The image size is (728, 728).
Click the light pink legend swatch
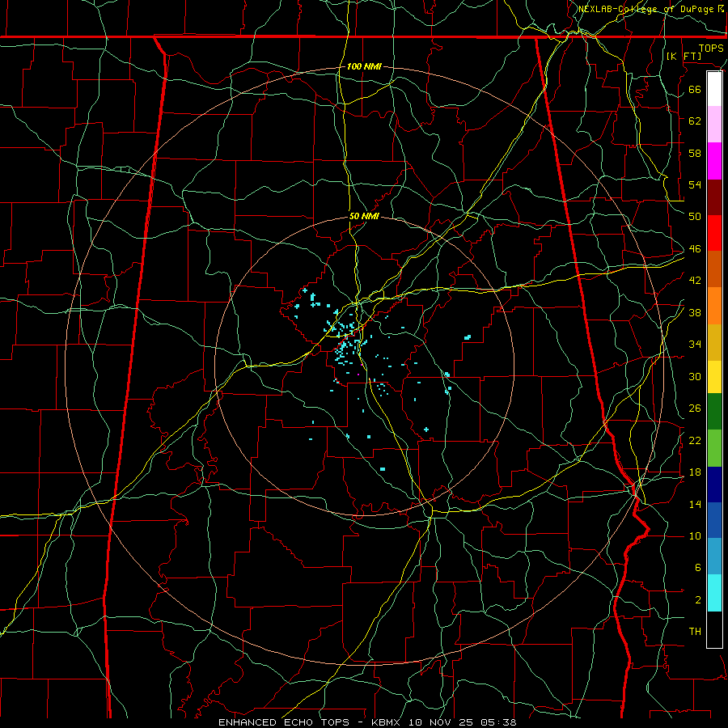714,125
